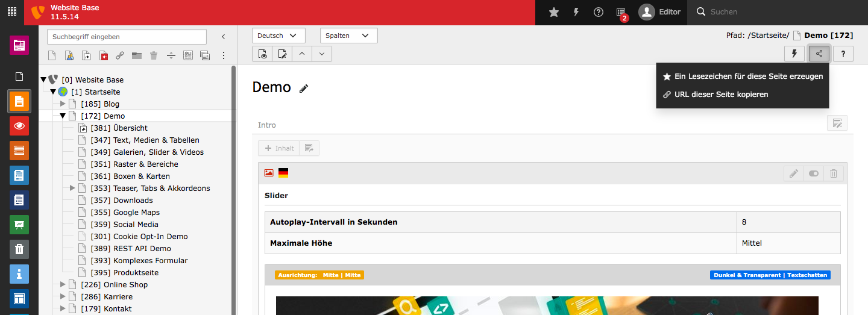Expand the [353] Teaser, Tabs & Akkordeons node
Image resolution: width=868 pixels, height=315 pixels.
point(72,188)
